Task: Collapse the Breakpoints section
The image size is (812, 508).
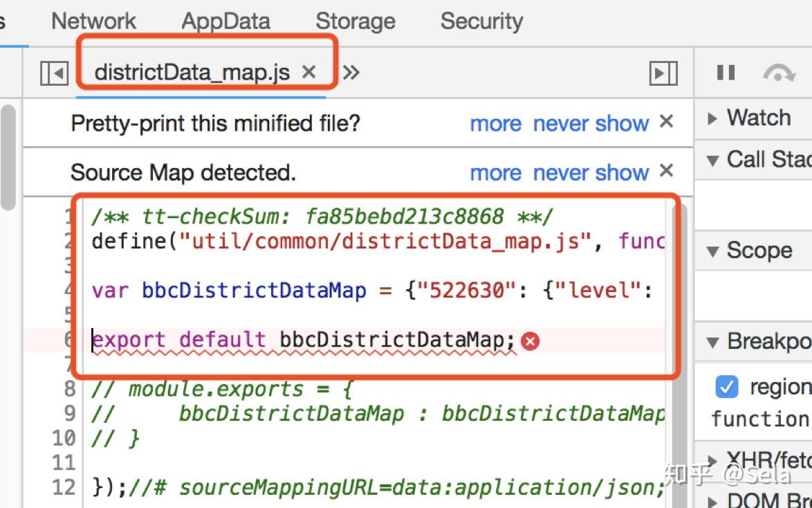Action: pyautogui.click(x=713, y=341)
